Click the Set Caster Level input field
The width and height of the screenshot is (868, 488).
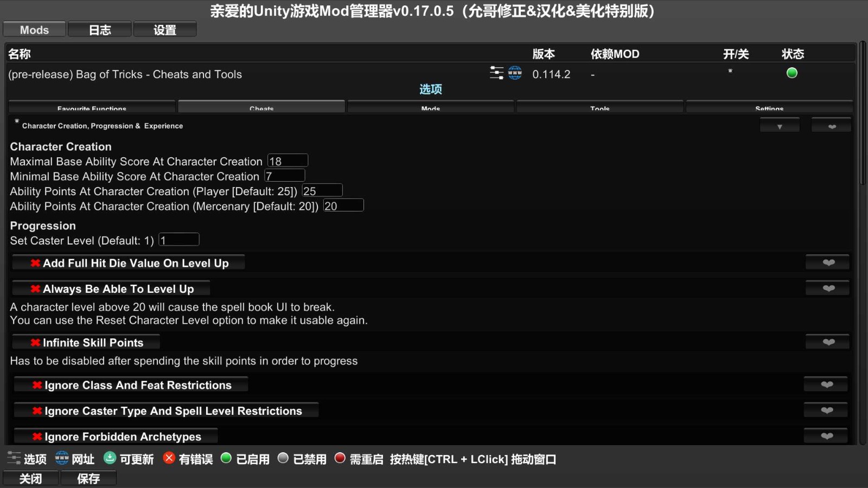[179, 240]
